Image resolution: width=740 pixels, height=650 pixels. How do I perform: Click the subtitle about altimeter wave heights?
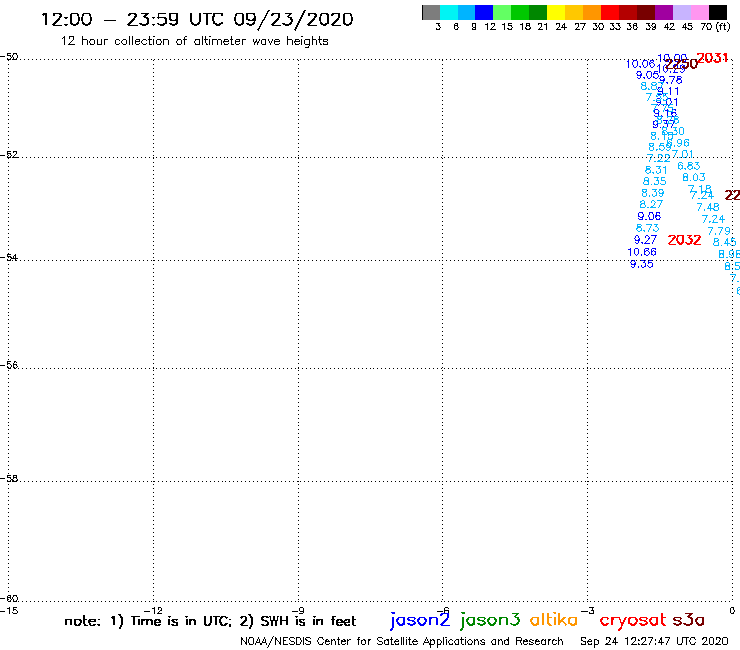coord(194,41)
